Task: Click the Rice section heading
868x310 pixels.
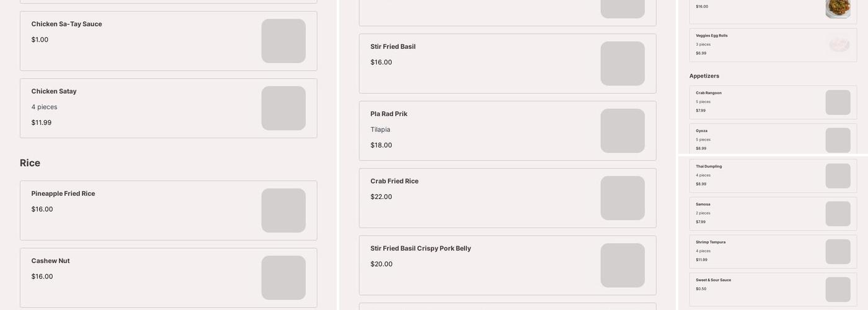Action: 30,163
